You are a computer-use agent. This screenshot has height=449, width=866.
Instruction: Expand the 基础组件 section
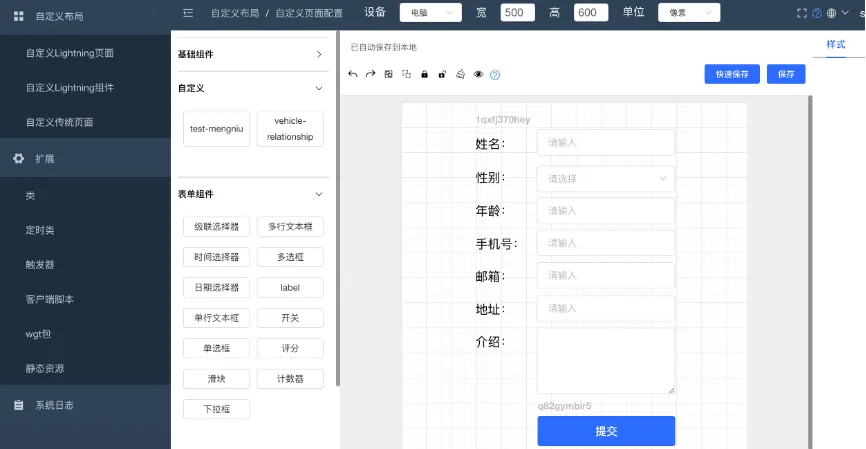(x=319, y=54)
